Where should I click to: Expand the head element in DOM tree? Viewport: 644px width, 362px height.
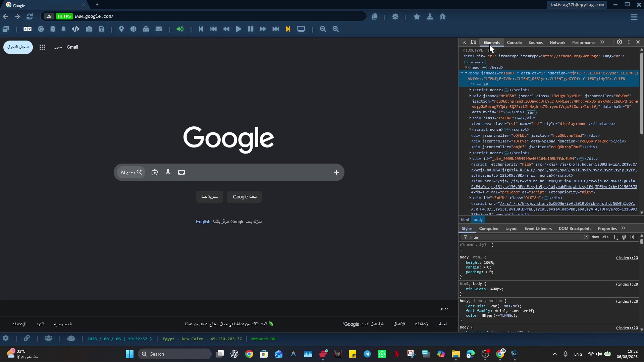(466, 67)
